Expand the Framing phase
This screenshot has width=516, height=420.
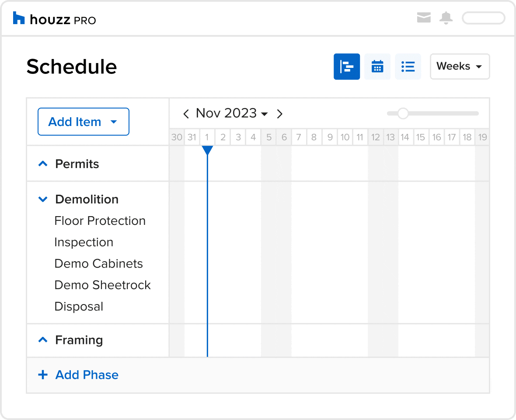(43, 339)
